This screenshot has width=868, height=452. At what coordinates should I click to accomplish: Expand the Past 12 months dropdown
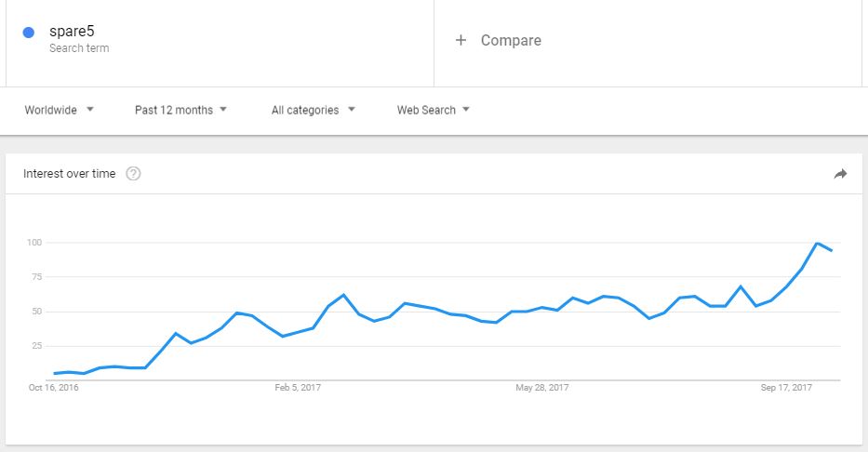(181, 110)
